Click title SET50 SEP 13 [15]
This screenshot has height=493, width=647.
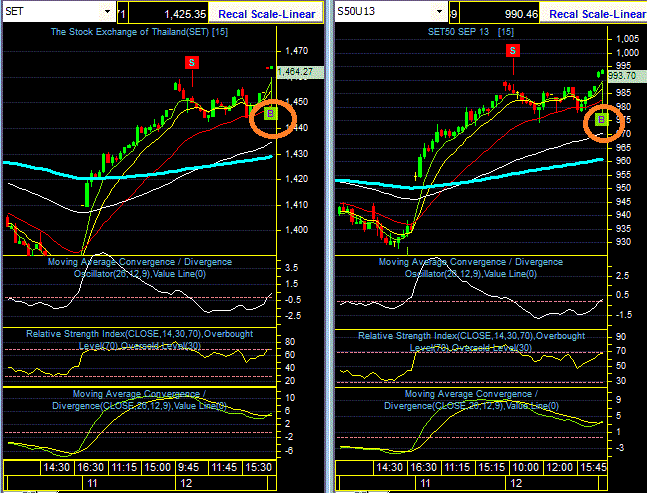[x=471, y=32]
